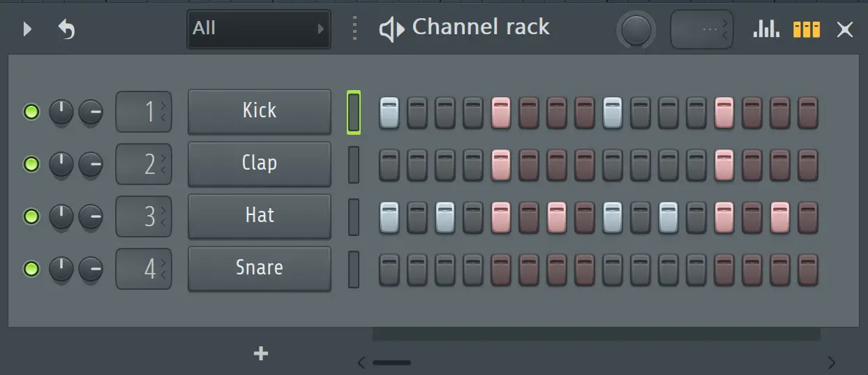
Task: Open the Snare channel button
Action: point(260,268)
